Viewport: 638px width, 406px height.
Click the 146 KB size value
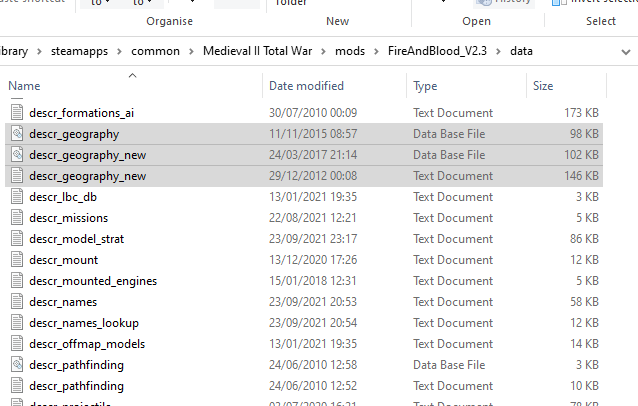tap(581, 176)
